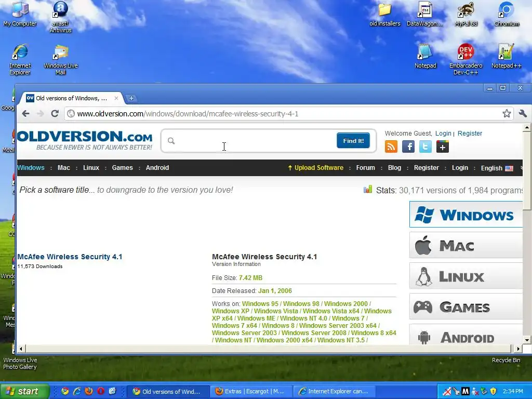Bookmark this page with the star icon

507,114
